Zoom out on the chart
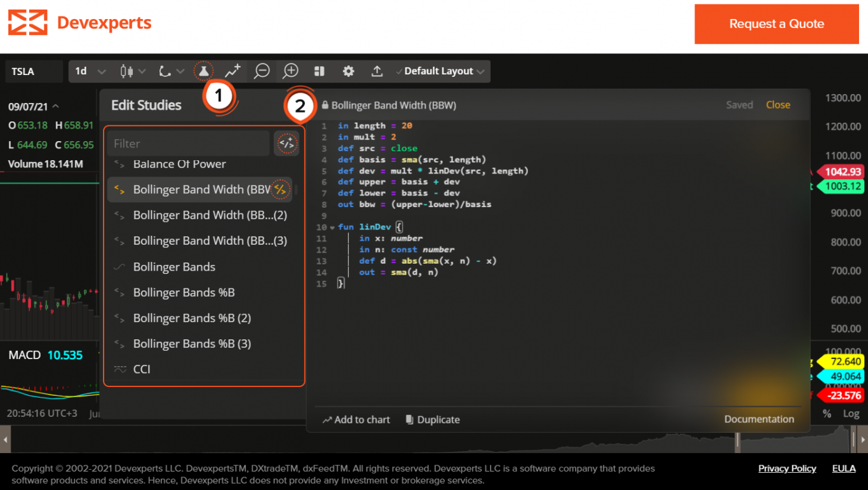 (x=261, y=71)
